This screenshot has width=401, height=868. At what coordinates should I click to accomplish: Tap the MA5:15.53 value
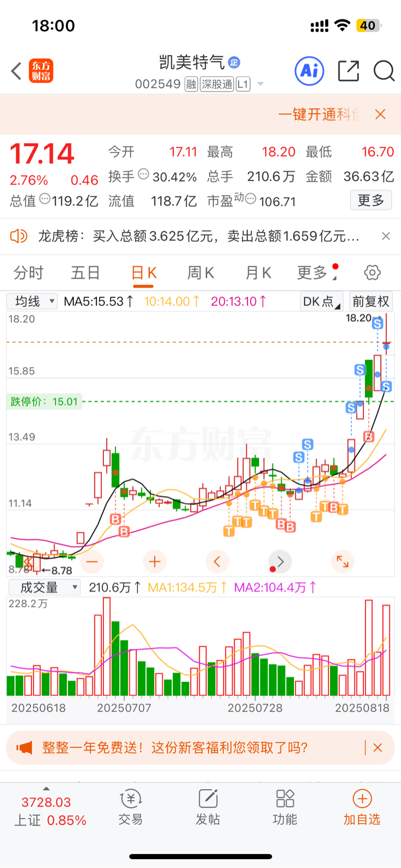pos(99,301)
